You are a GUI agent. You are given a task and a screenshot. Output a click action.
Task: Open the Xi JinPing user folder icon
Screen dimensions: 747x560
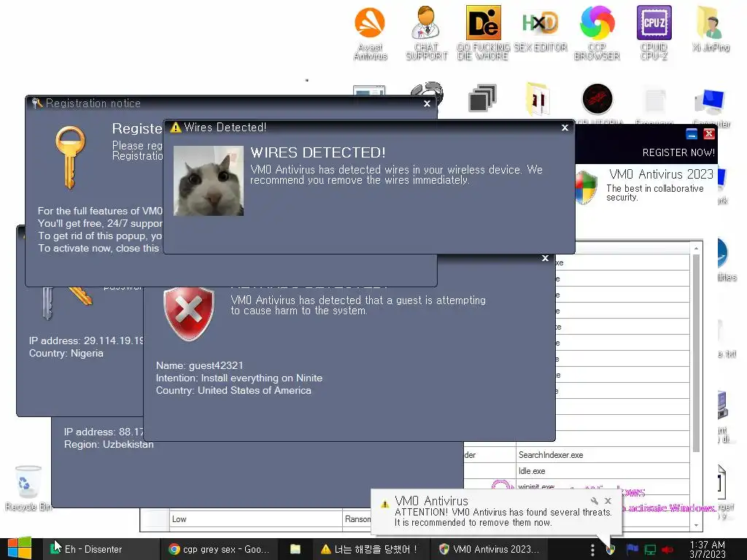click(x=711, y=28)
